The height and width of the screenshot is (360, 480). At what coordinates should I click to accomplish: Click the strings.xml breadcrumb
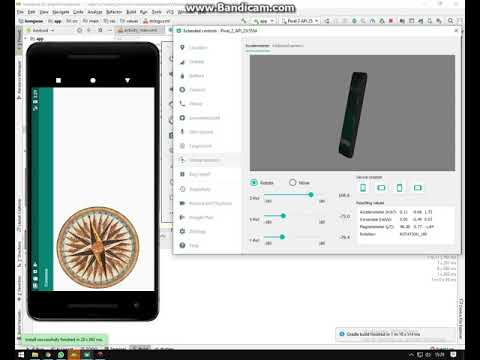pos(157,21)
